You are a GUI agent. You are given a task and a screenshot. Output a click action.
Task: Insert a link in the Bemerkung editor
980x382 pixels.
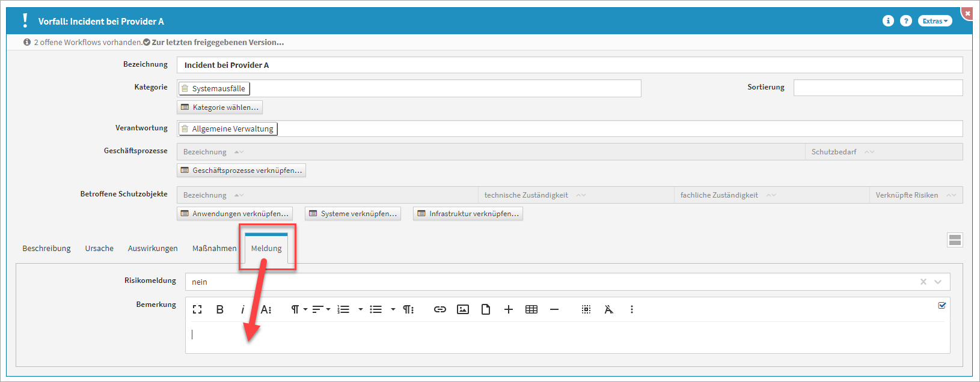[x=440, y=309]
